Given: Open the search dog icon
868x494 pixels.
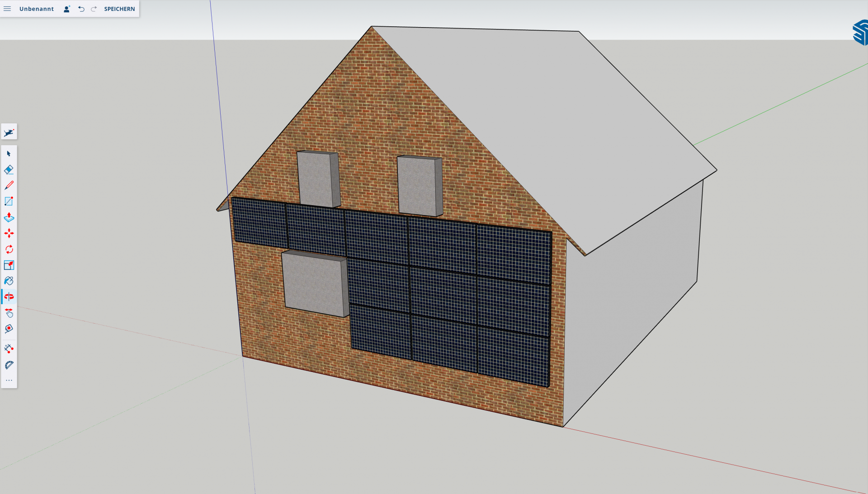Looking at the screenshot, I should tap(9, 132).
